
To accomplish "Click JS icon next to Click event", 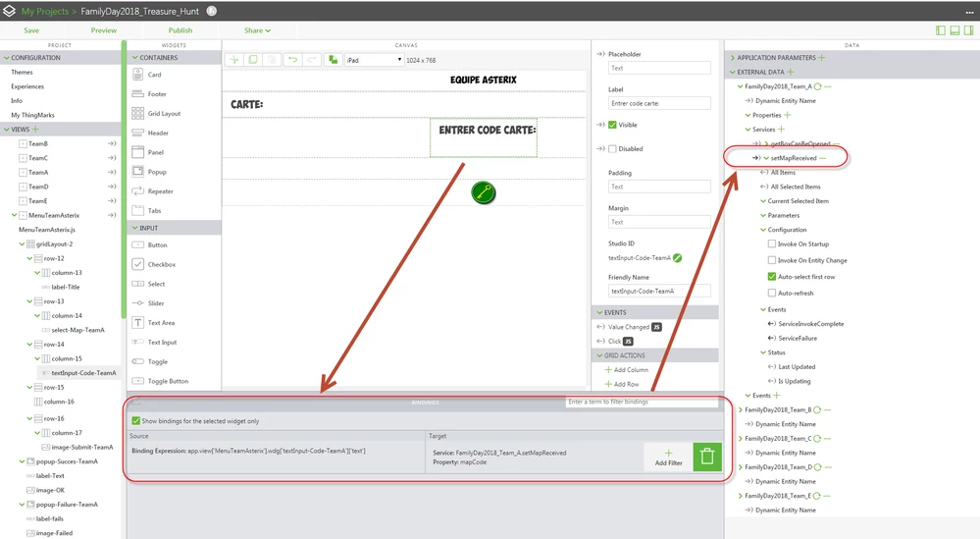I will click(628, 342).
